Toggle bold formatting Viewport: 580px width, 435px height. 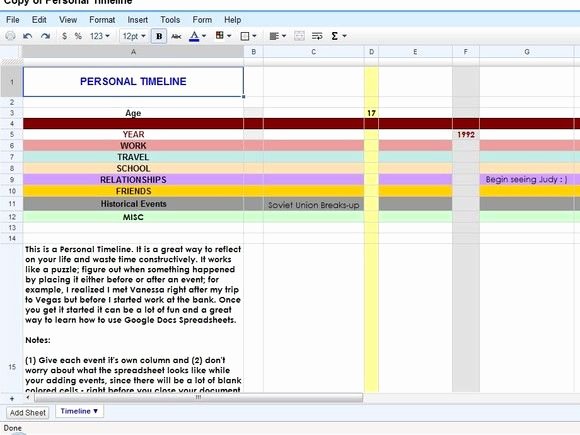click(x=159, y=36)
